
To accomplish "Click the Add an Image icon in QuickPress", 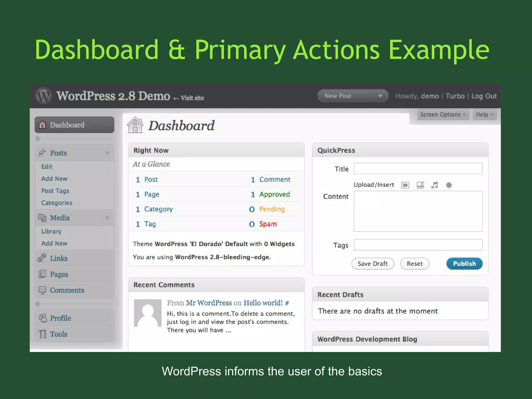I will (405, 185).
